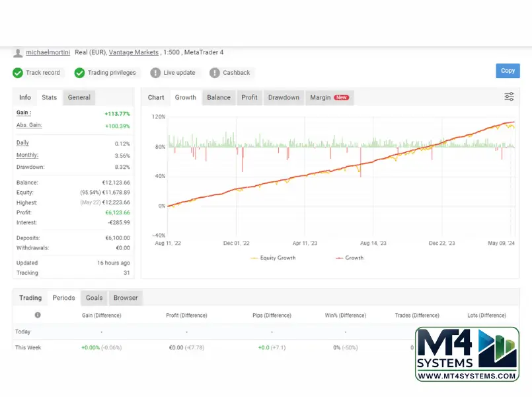Switch to the Balance chart tab
Viewport: 532px width, 397px height.
click(219, 97)
